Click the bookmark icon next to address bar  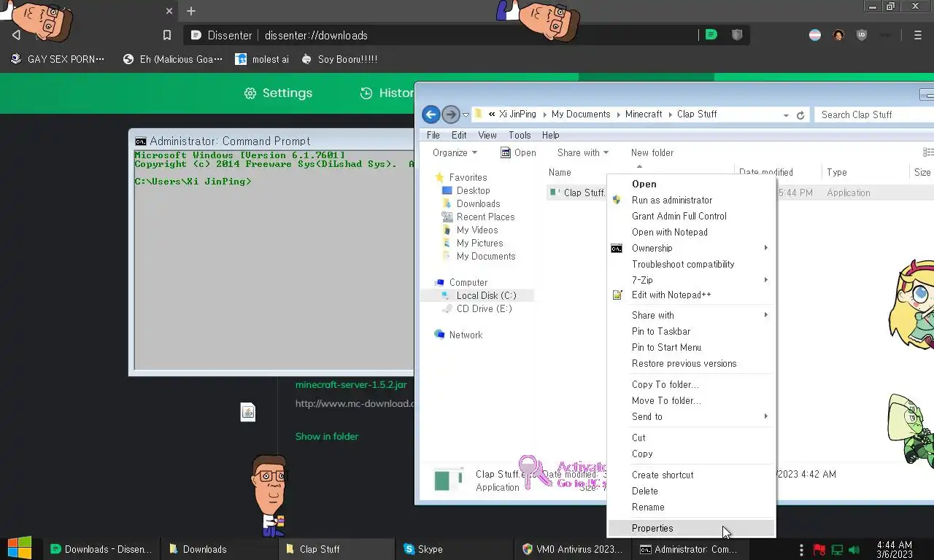[167, 35]
